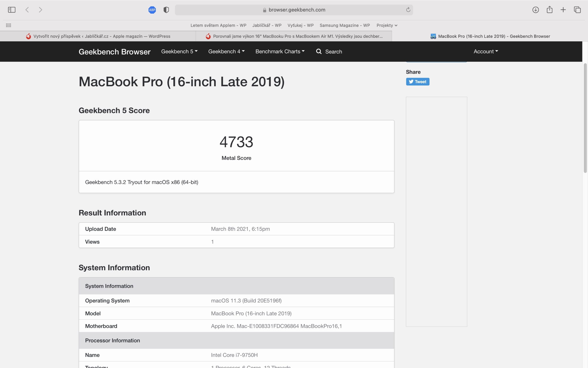Go forward with the forward arrow
The height and width of the screenshot is (368, 588).
(41, 10)
